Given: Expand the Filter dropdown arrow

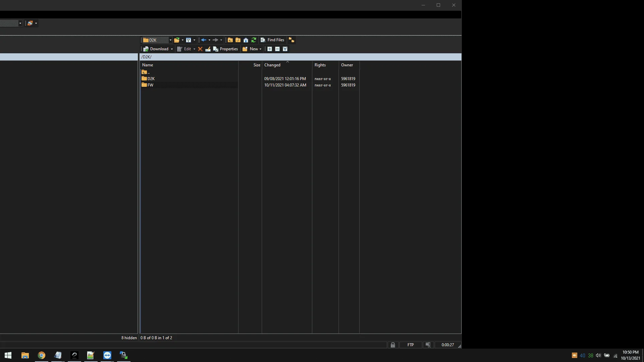Looking at the screenshot, I should (x=194, y=40).
